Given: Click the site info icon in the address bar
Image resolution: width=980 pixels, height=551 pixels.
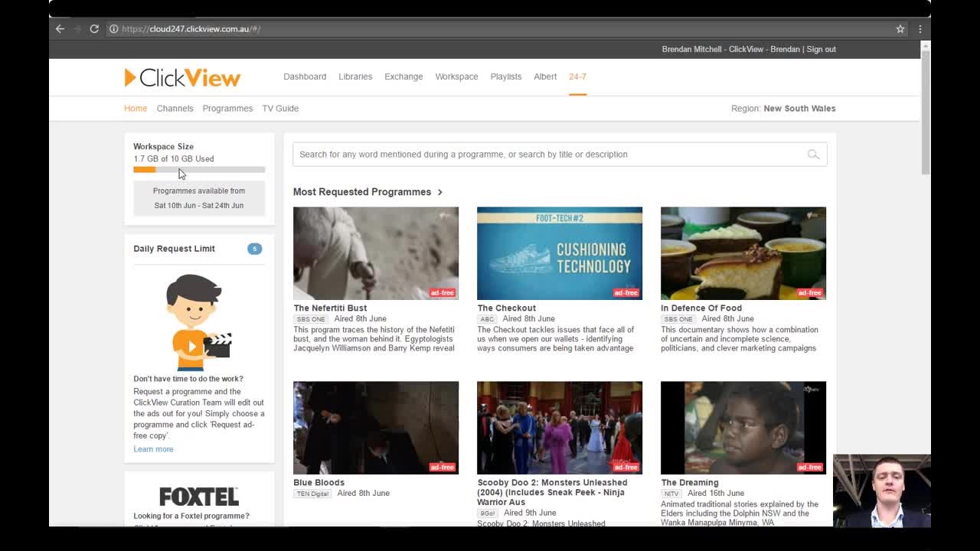Looking at the screenshot, I should (113, 29).
